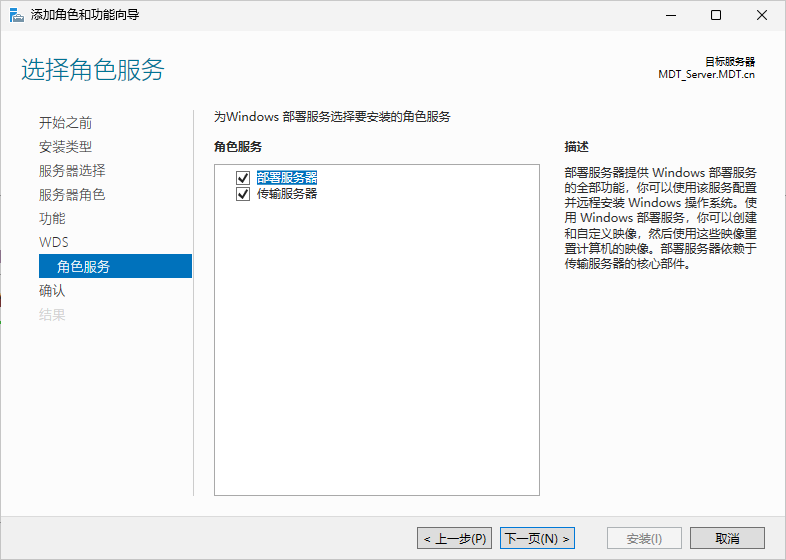This screenshot has width=786, height=560.
Task: Click the 角色服务 list heading
Action: click(238, 147)
